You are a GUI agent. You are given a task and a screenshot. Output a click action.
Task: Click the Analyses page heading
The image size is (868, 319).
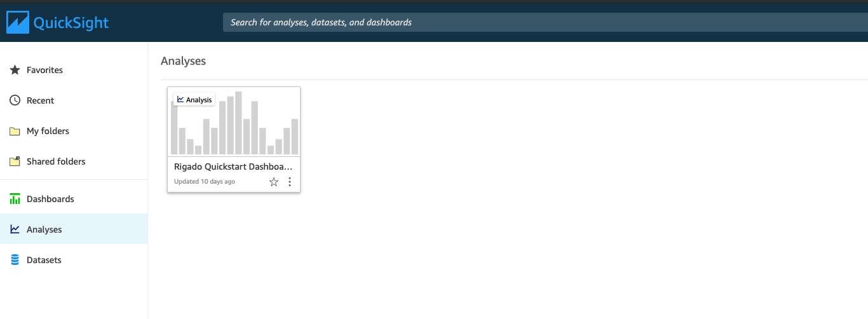click(183, 61)
